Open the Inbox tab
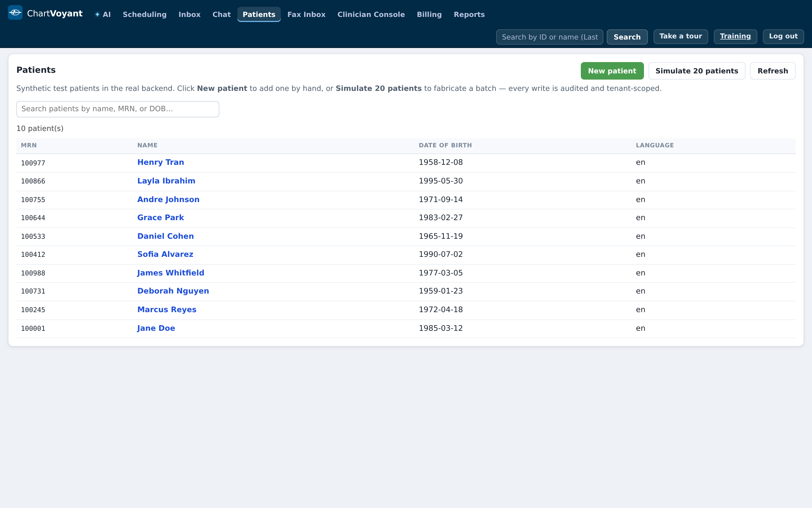 (189, 14)
